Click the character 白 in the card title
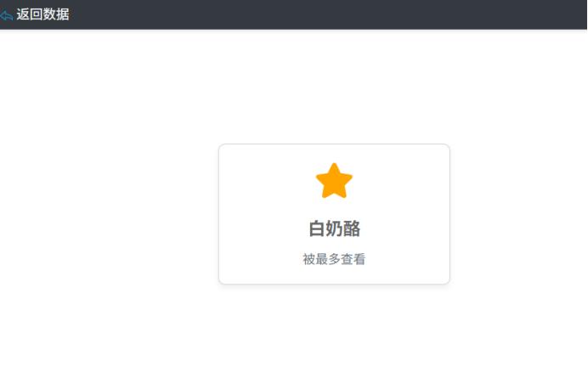 point(316,229)
